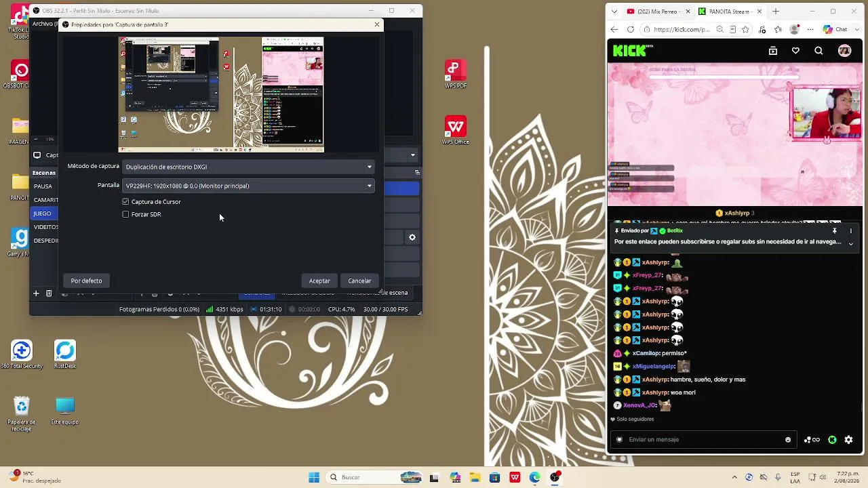Open a new browser tab
The image size is (868, 488).
[776, 12]
